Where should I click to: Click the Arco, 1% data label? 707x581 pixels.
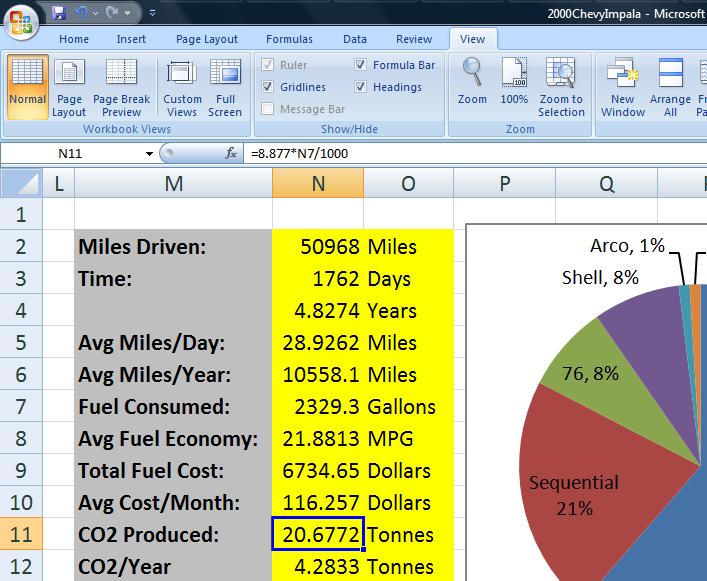click(x=627, y=246)
